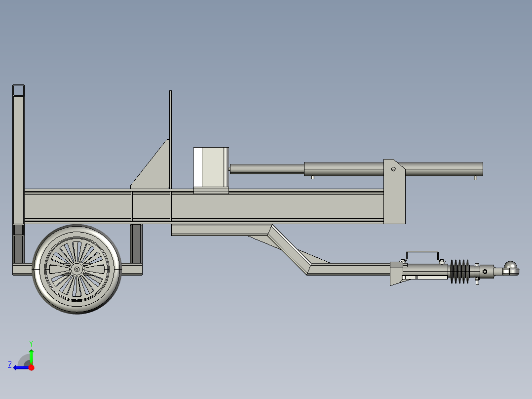This screenshot has width=532, height=399.
Task: Click the red X axis ball of the triad
Action: point(31,367)
